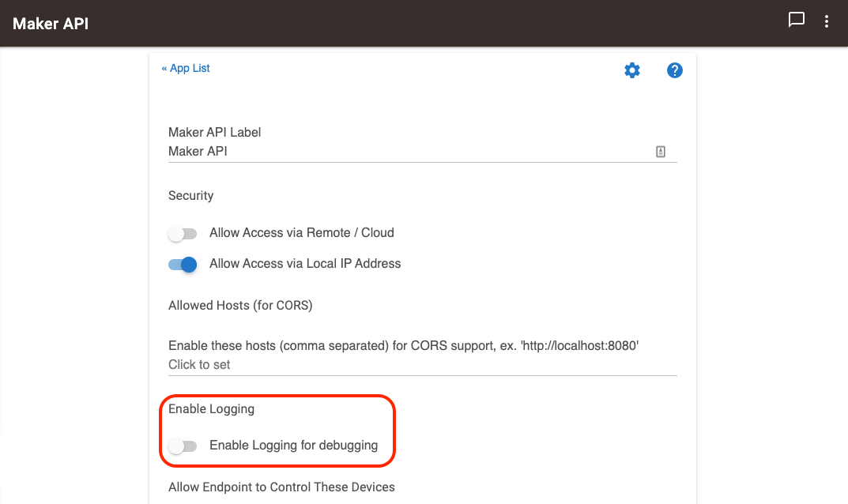Screen dimensions: 848x504
Task: Edit the Maker API Label field
Action: click(x=422, y=152)
